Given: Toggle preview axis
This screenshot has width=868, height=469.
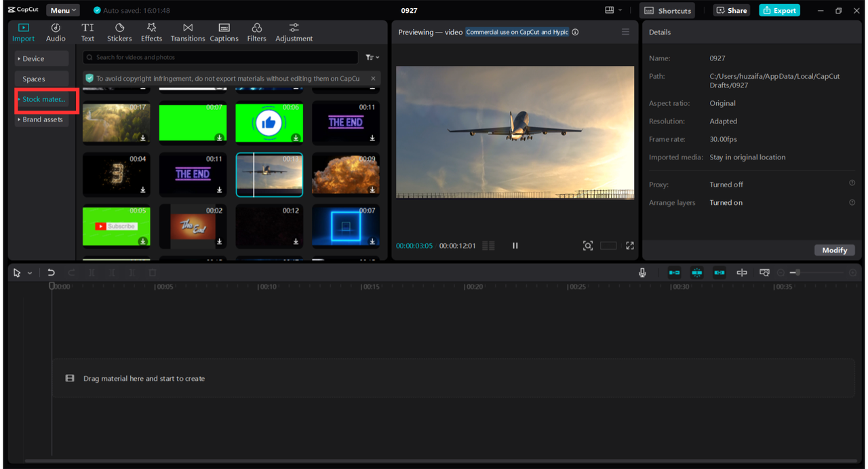Looking at the screenshot, I should [x=742, y=273].
